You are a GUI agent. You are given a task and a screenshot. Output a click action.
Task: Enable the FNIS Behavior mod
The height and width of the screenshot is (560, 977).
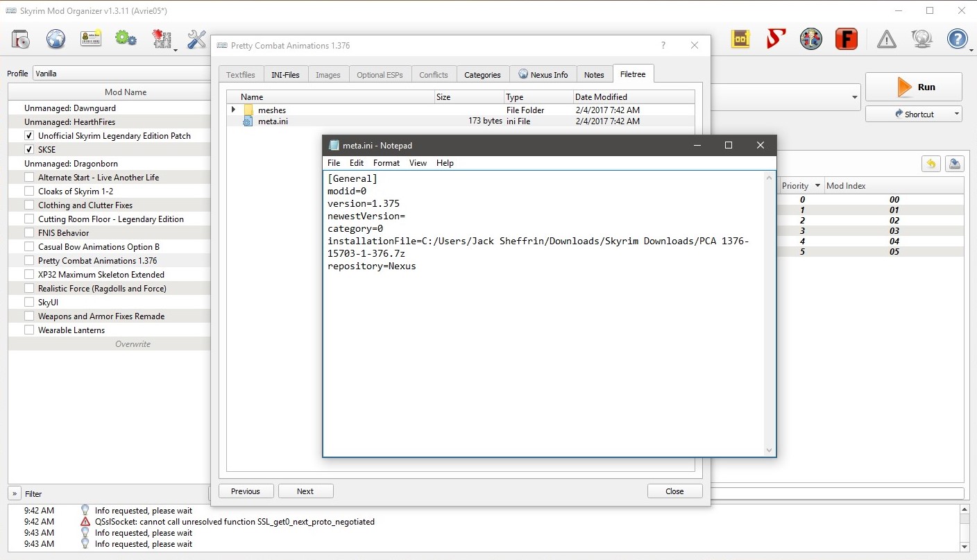coord(29,233)
